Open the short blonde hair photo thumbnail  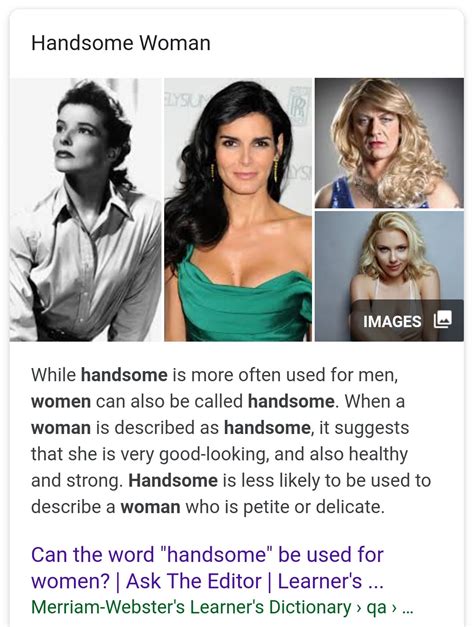click(x=389, y=276)
